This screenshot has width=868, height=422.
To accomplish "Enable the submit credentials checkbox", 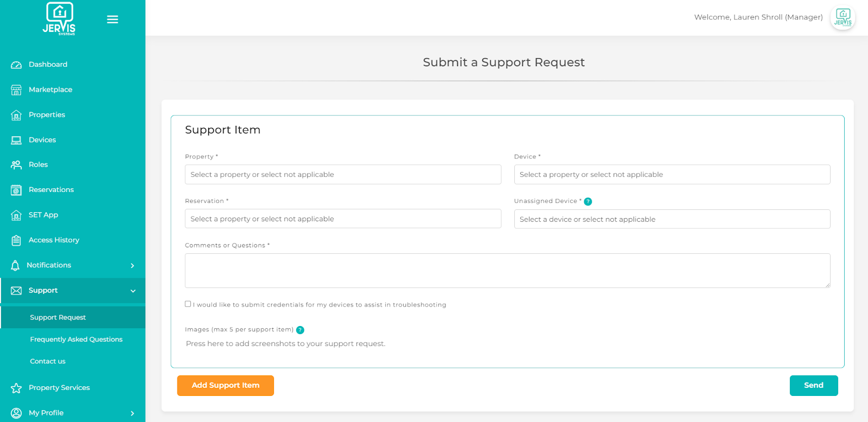I will (188, 304).
